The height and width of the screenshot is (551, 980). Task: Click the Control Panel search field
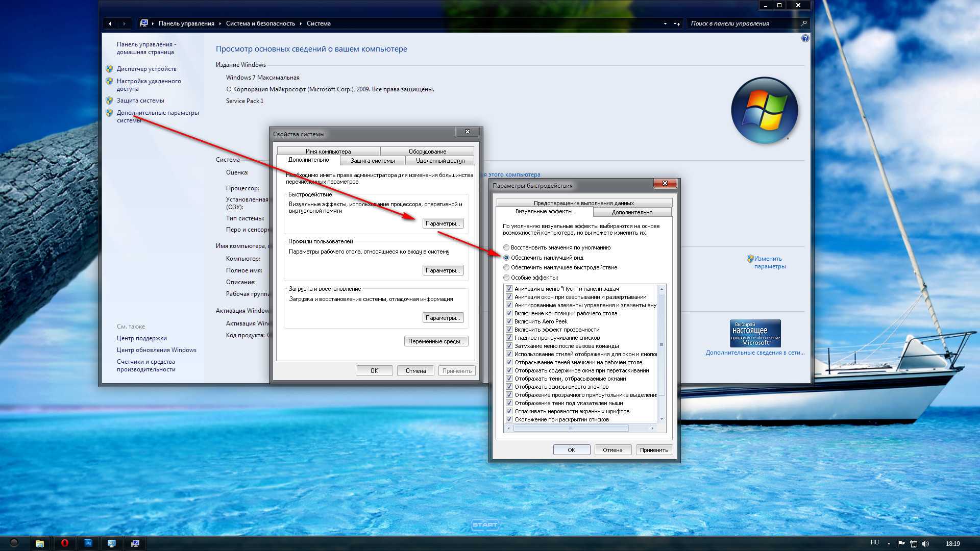pos(744,23)
